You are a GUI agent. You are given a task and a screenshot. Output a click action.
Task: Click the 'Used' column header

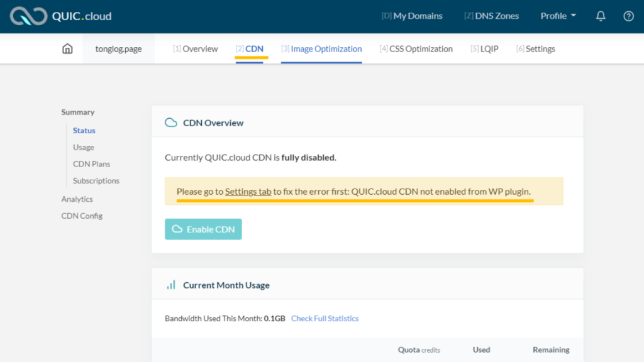481,349
